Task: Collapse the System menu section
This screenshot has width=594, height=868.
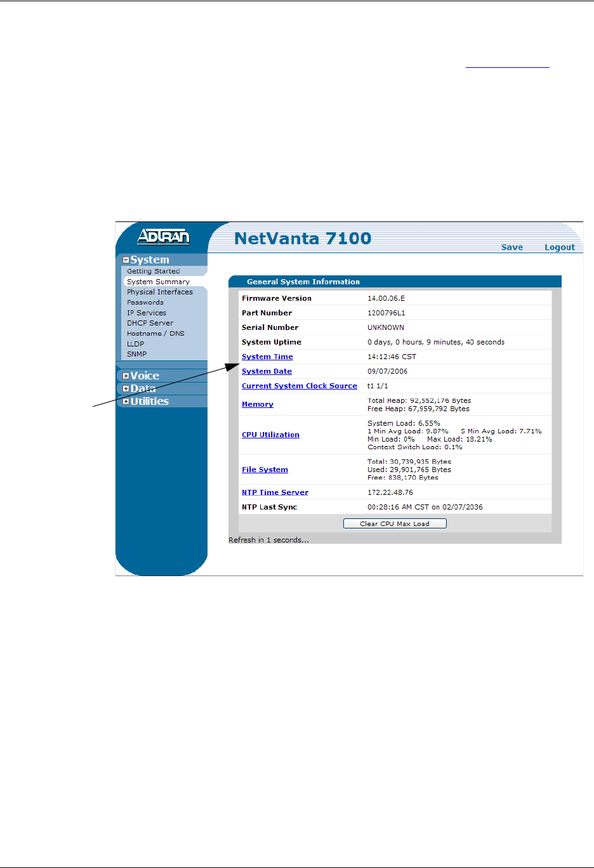Action: (x=126, y=260)
